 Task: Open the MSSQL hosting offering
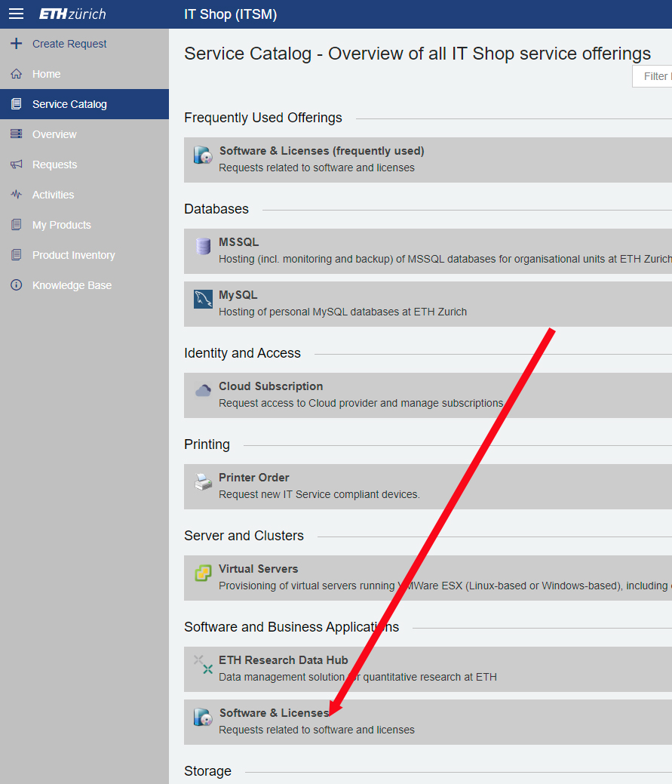point(428,251)
